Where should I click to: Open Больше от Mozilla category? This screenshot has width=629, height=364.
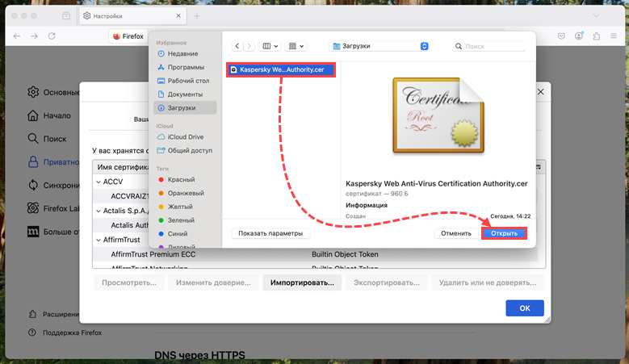pyautogui.click(x=53, y=232)
